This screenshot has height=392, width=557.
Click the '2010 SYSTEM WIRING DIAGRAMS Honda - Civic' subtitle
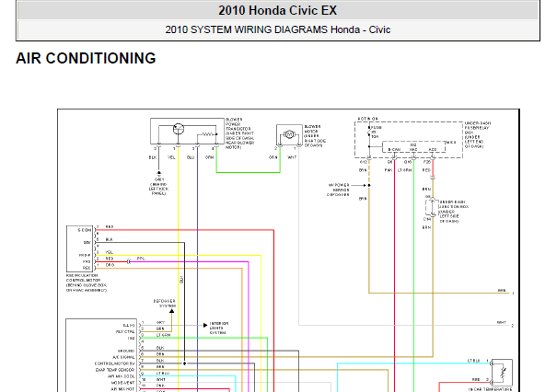coord(277,29)
